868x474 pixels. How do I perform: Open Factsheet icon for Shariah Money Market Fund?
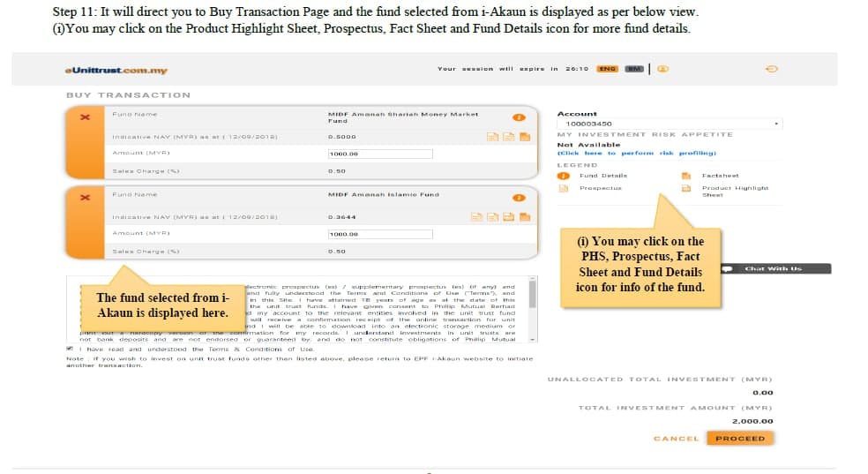click(525, 137)
